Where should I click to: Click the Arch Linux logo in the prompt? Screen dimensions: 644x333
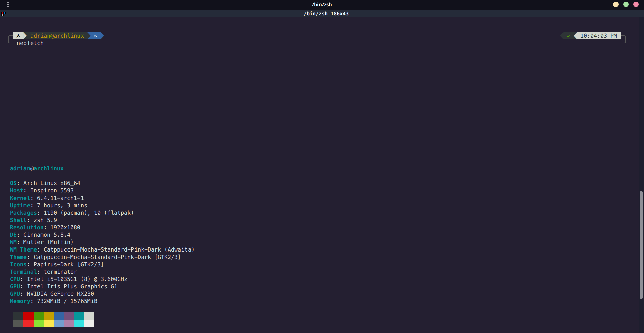(x=19, y=36)
